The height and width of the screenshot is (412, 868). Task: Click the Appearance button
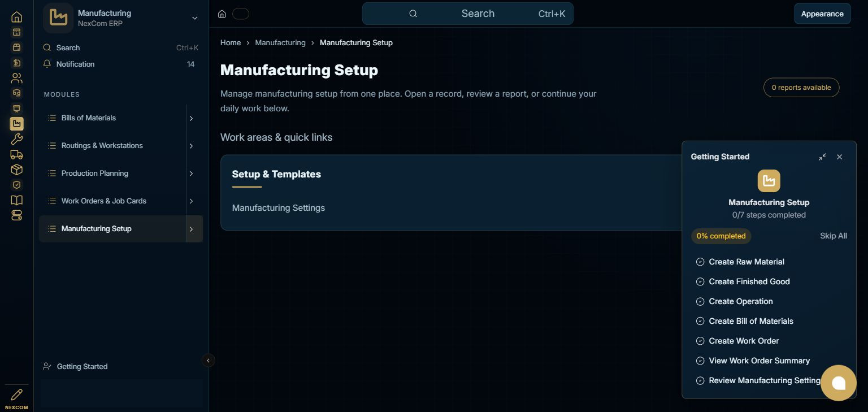(822, 14)
